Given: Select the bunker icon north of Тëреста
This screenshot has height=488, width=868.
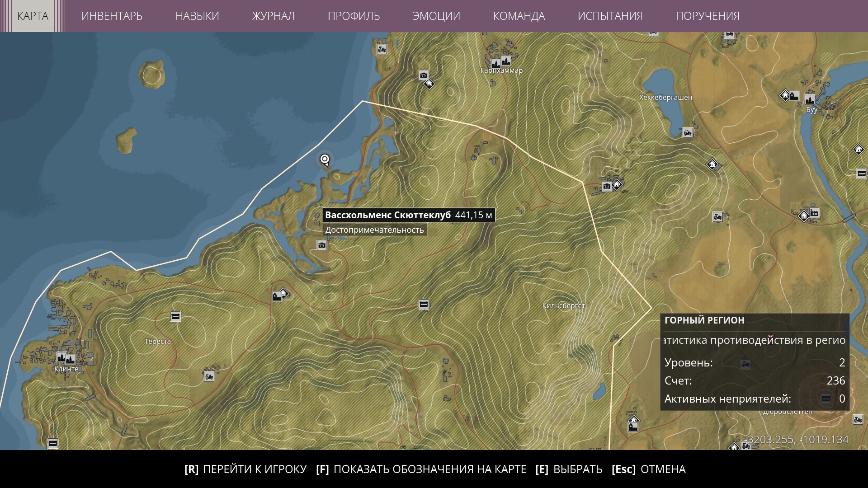Looking at the screenshot, I should tap(176, 316).
